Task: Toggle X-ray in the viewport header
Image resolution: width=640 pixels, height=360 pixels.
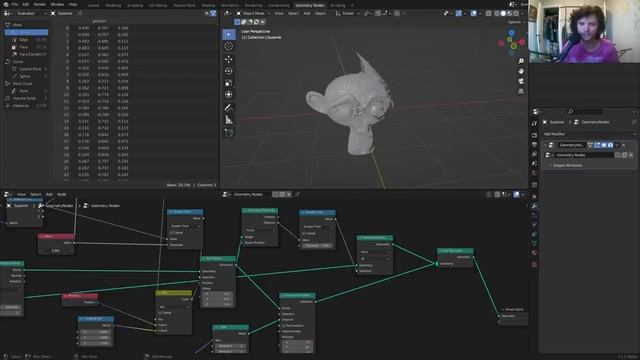Action: (x=488, y=13)
